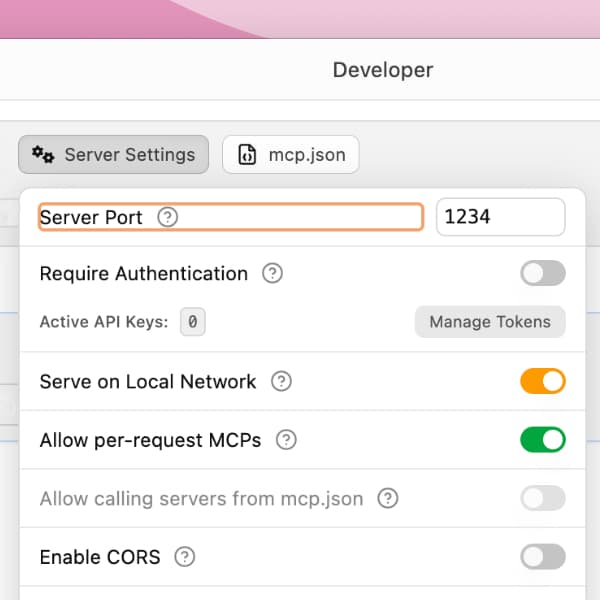600x600 pixels.
Task: Toggle Allow calling servers from mcp.json
Action: [543, 498]
